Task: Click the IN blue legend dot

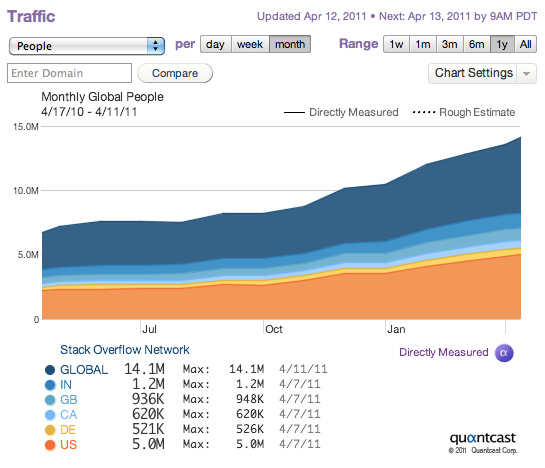Action: point(50,385)
